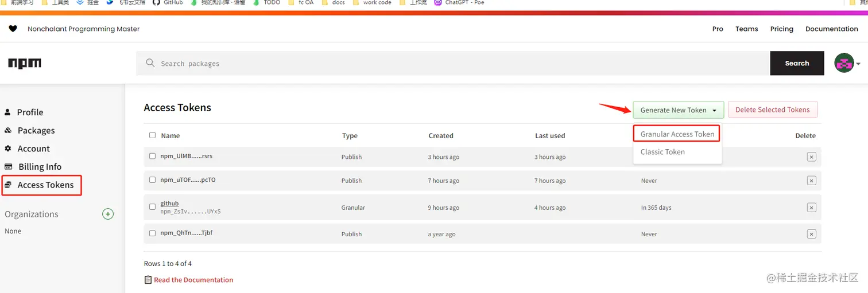Screen dimensions: 868x293
Task: Click the Organizations heading
Action: [x=32, y=214]
